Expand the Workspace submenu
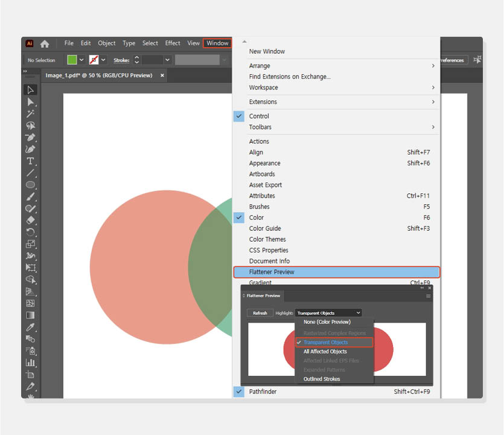This screenshot has height=435, width=504. coord(337,88)
